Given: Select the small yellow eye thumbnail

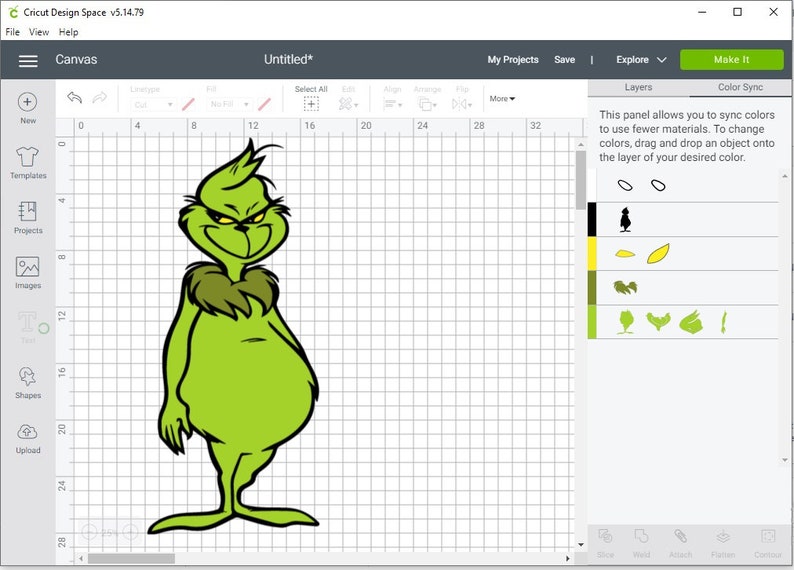Looking at the screenshot, I should click(625, 254).
